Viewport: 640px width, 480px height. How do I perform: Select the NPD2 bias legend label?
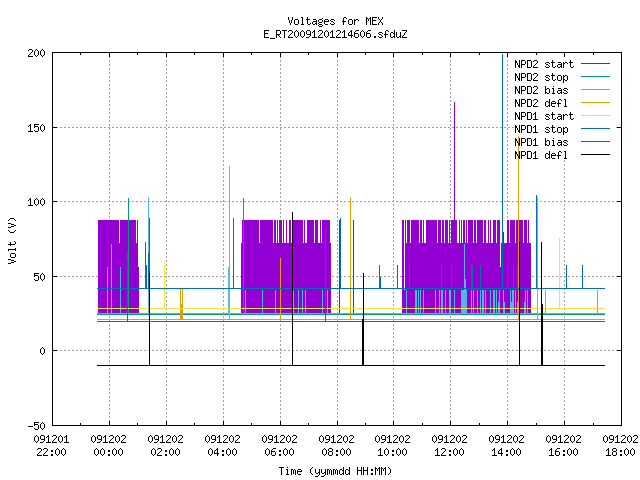coord(541,90)
